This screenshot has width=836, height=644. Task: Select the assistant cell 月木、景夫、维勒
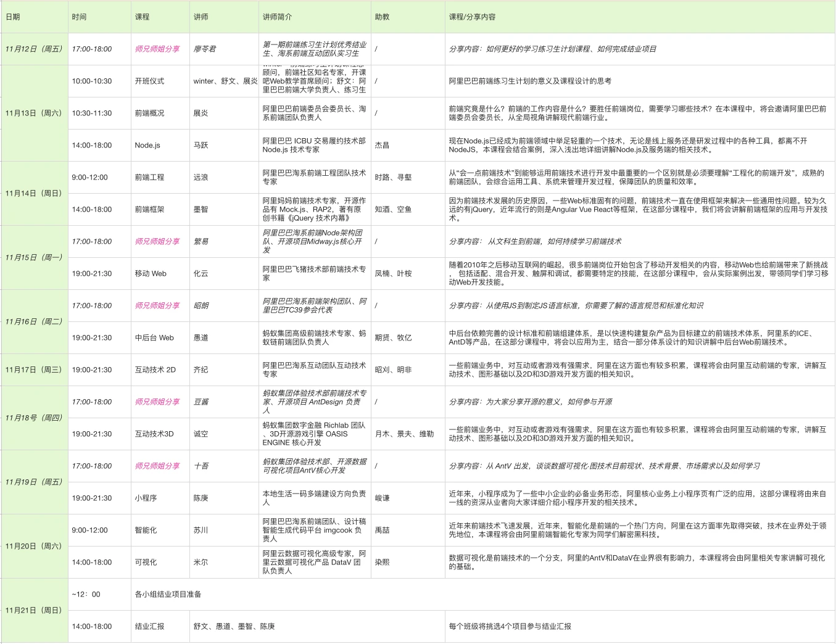coord(404,434)
